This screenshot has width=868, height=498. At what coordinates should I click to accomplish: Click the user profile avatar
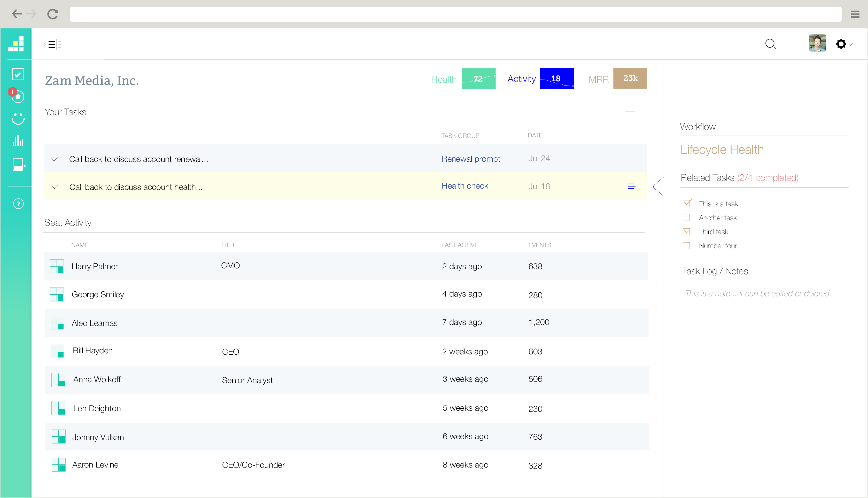[x=817, y=43]
